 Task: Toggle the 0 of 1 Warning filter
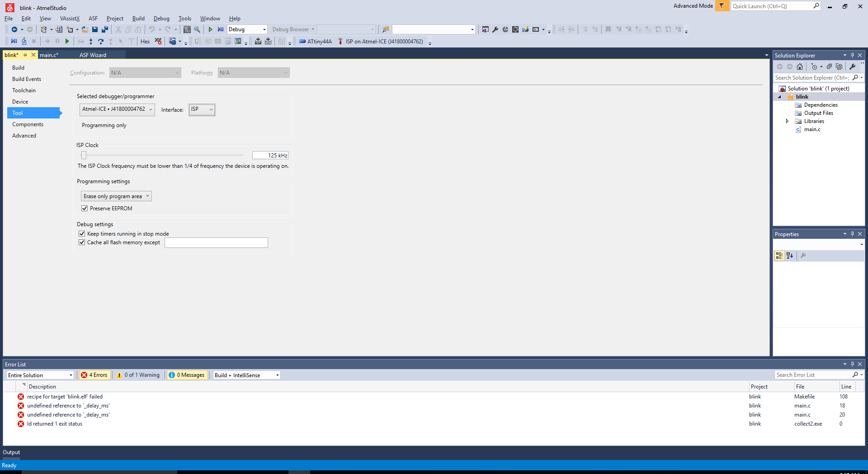(x=138, y=375)
